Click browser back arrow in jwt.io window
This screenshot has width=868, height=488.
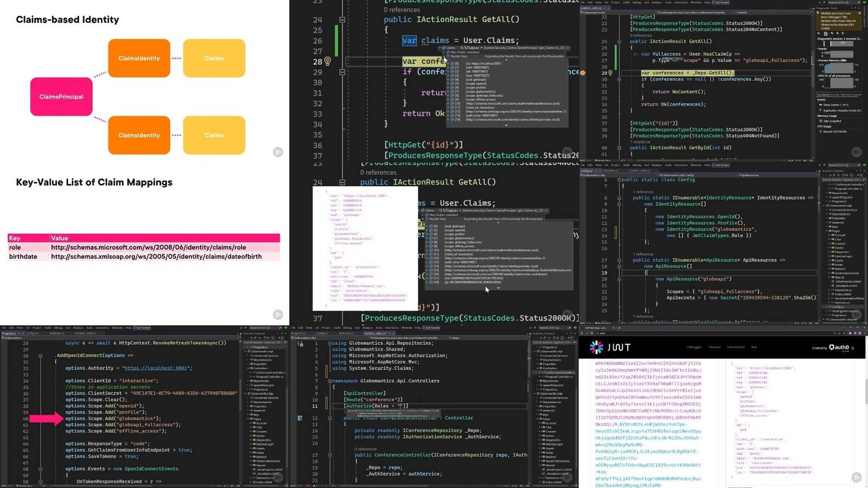(x=583, y=333)
